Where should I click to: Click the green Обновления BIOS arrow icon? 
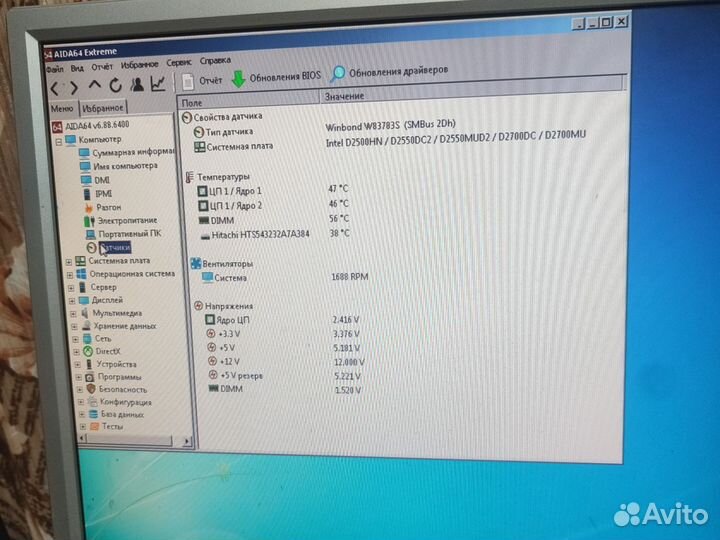(x=238, y=78)
